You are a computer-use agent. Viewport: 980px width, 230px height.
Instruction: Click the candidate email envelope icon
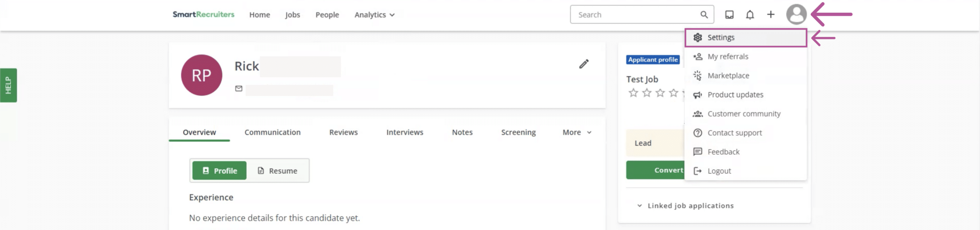click(239, 89)
